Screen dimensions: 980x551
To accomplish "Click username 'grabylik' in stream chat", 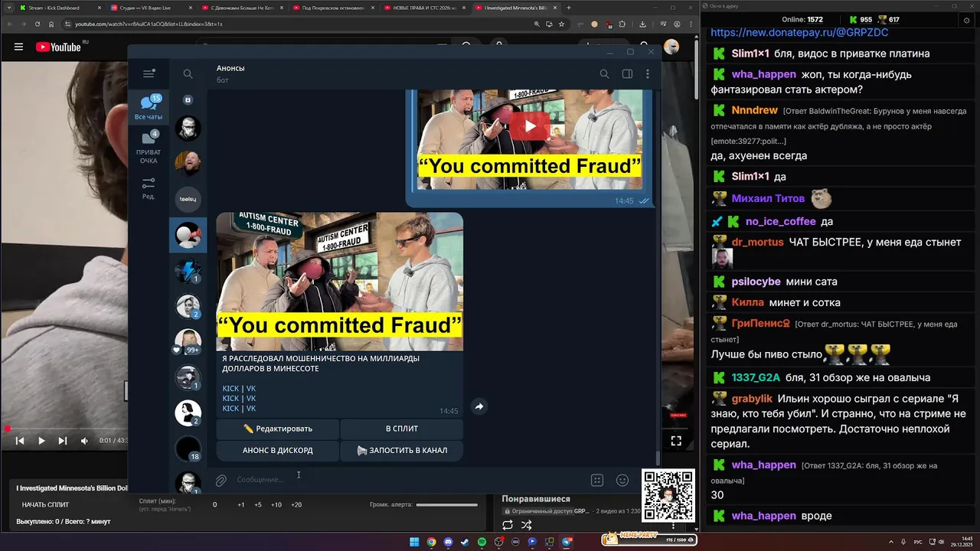I will (x=751, y=399).
